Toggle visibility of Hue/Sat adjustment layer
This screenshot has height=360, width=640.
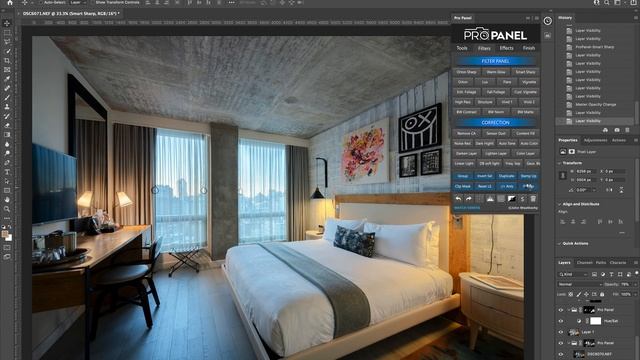click(561, 321)
